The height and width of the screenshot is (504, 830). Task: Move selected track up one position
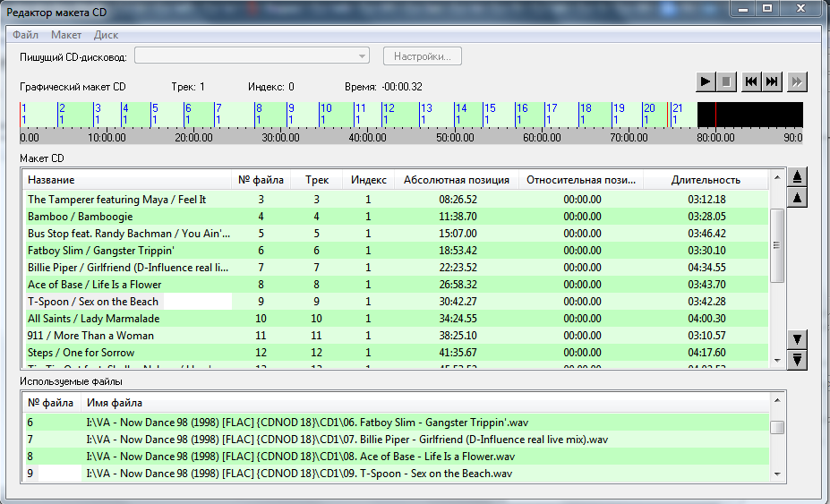click(x=797, y=198)
